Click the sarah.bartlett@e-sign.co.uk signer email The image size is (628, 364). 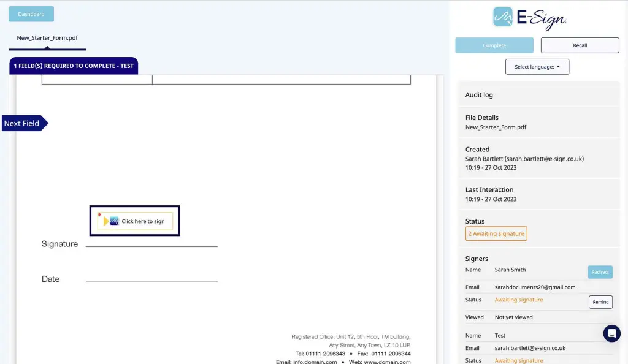point(530,348)
